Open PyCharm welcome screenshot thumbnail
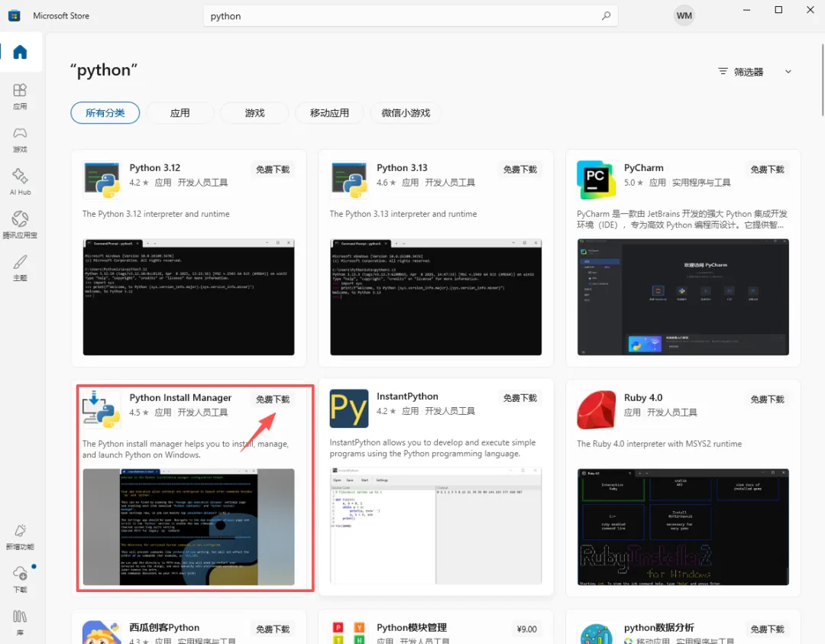 click(683, 297)
